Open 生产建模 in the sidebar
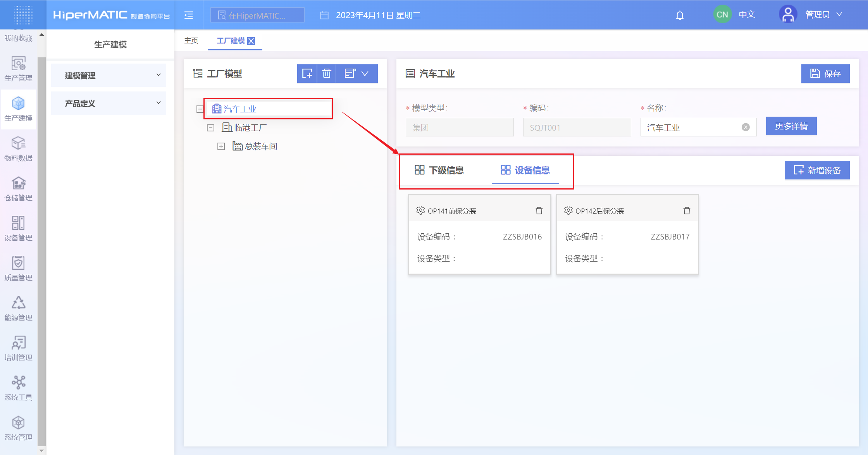 coord(18,109)
